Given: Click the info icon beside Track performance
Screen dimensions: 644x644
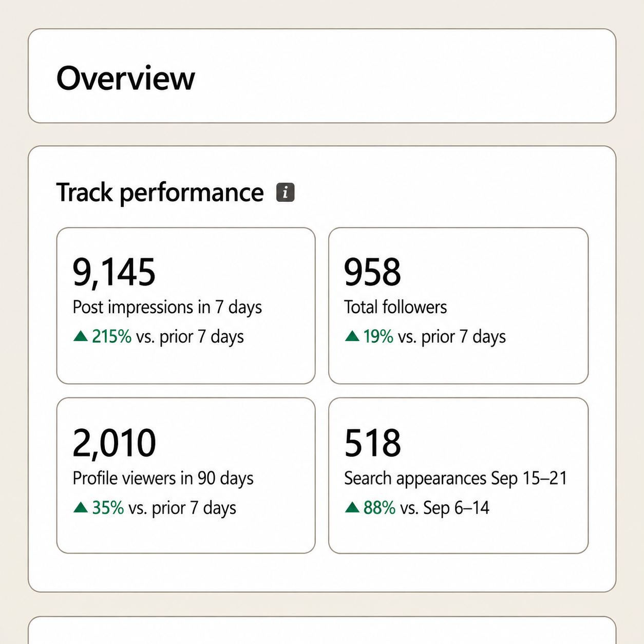Looking at the screenshot, I should pyautogui.click(x=285, y=192).
